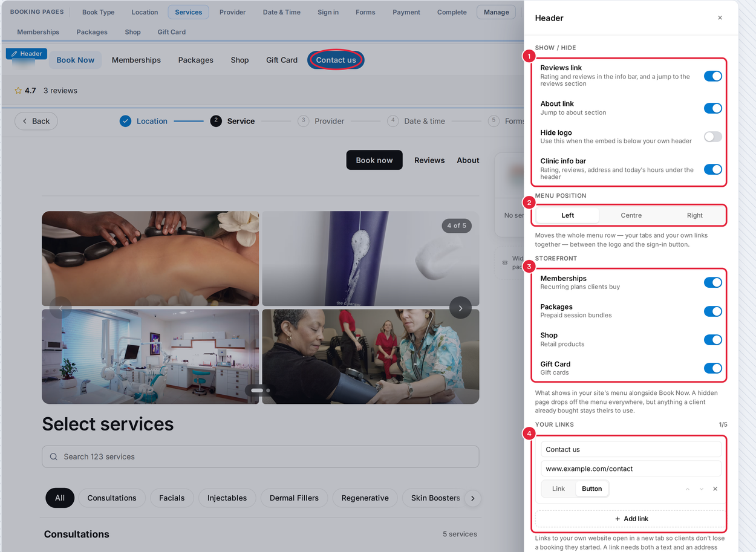Open the 3 reviews link
Screen dimensions: 756x552
point(60,91)
